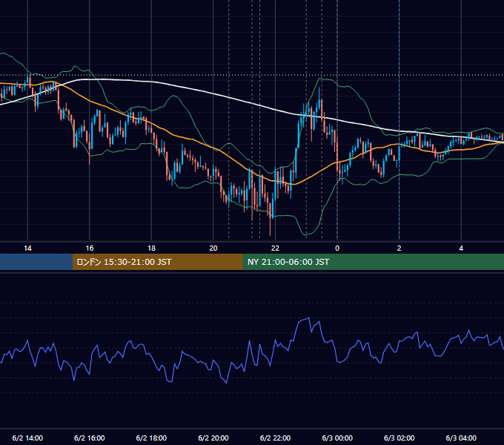Click the blue dashed vertical marker at 2

[399, 119]
